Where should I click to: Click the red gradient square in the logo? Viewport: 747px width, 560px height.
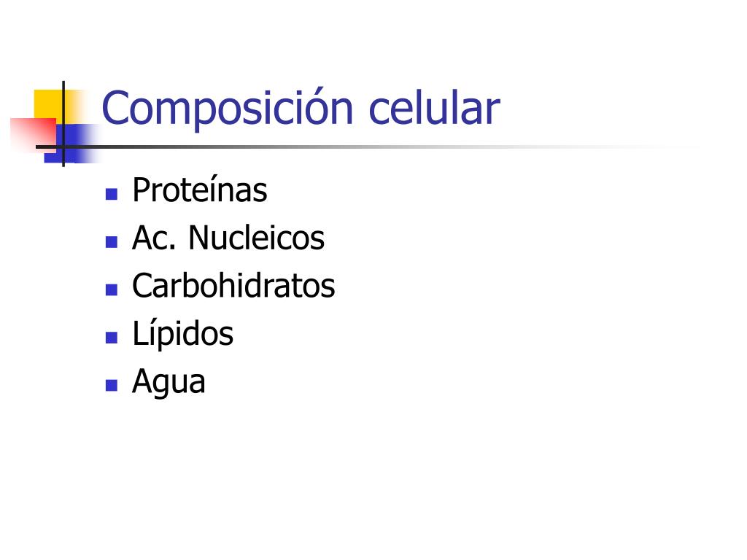[32, 134]
